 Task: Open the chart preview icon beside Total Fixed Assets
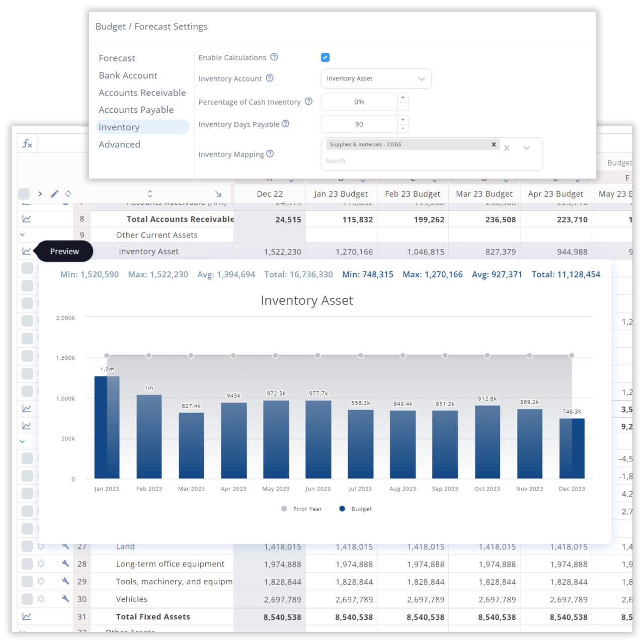27,616
